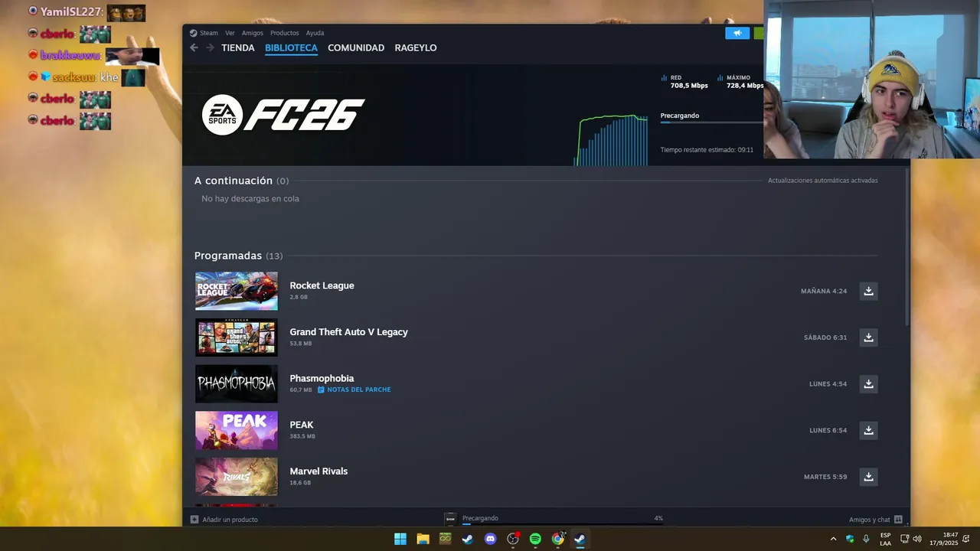Click the download speed graph
The height and width of the screenshot is (551, 980).
tap(611, 140)
